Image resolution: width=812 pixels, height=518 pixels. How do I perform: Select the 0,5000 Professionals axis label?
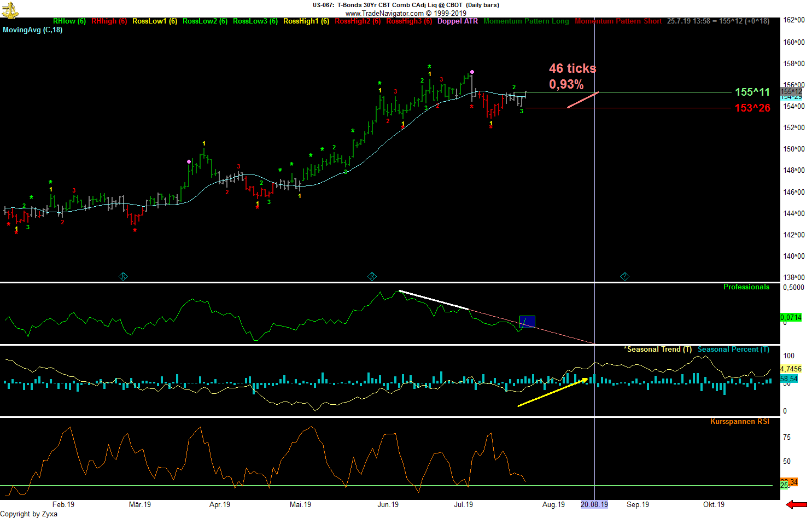click(794, 287)
